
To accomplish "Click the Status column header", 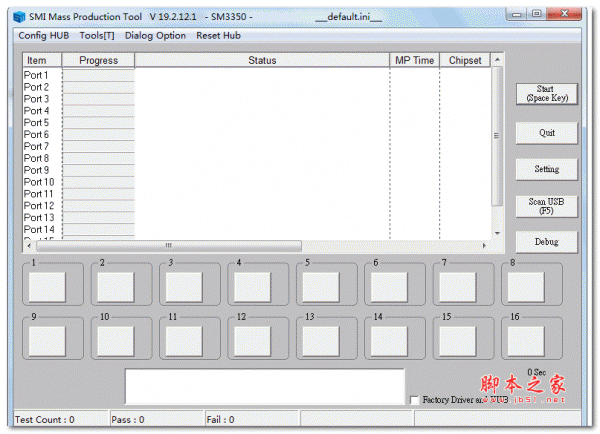I will tap(262, 60).
